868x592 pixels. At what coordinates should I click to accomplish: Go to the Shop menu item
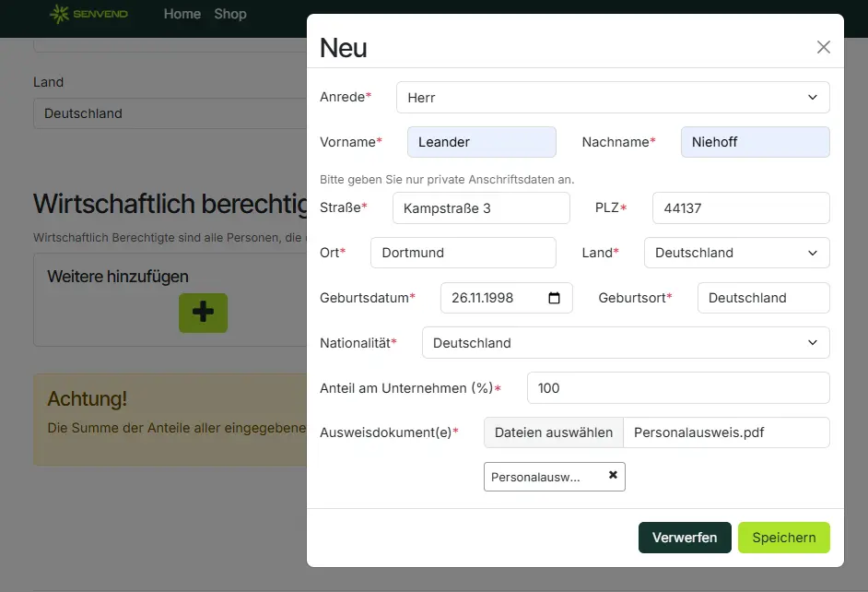[230, 14]
